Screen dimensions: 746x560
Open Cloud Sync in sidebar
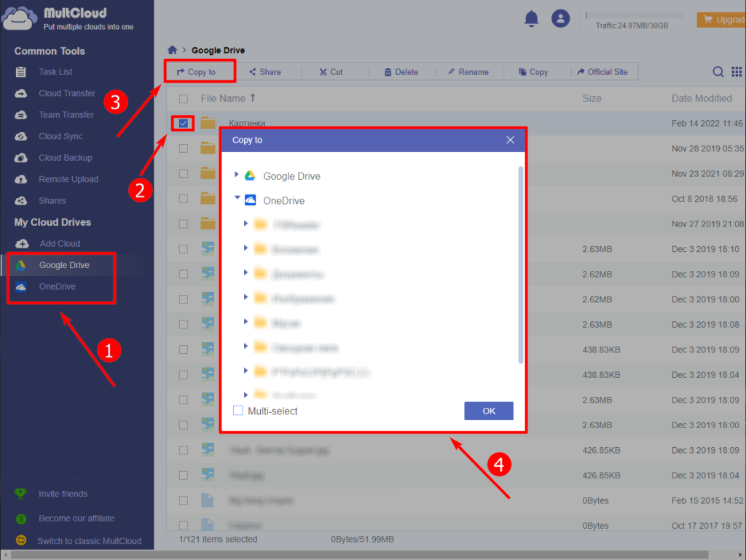[60, 136]
